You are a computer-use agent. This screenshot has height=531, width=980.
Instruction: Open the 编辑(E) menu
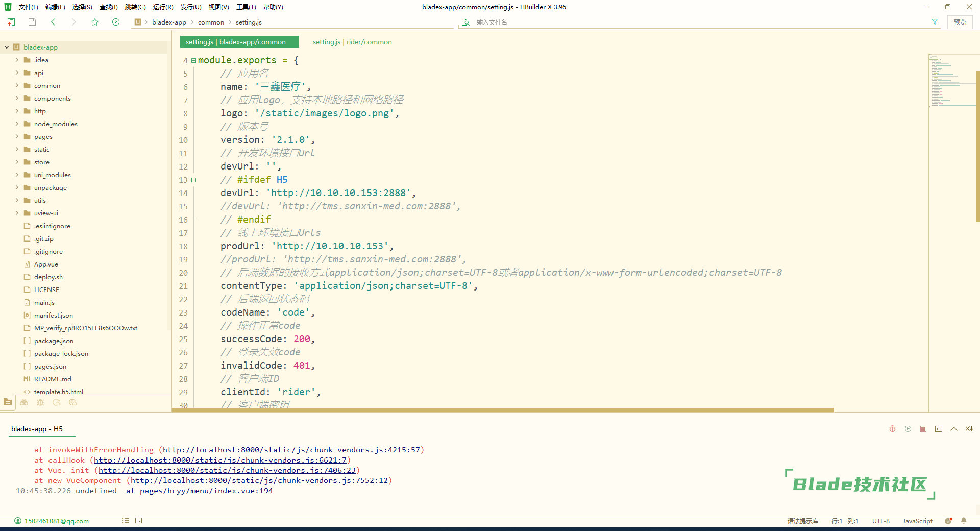[x=55, y=7]
